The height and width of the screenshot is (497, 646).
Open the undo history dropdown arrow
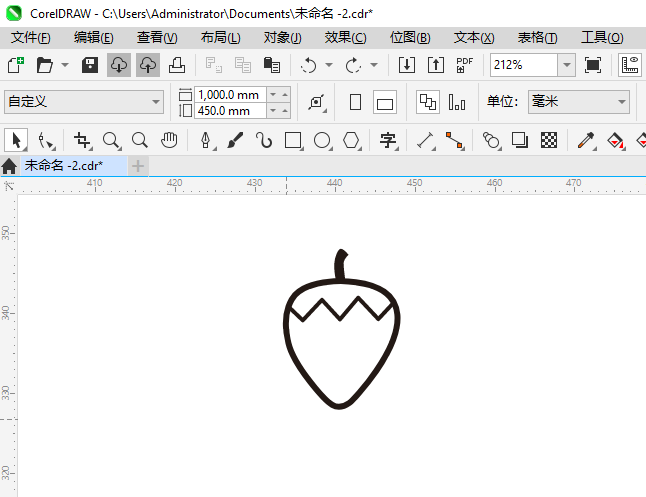point(329,65)
